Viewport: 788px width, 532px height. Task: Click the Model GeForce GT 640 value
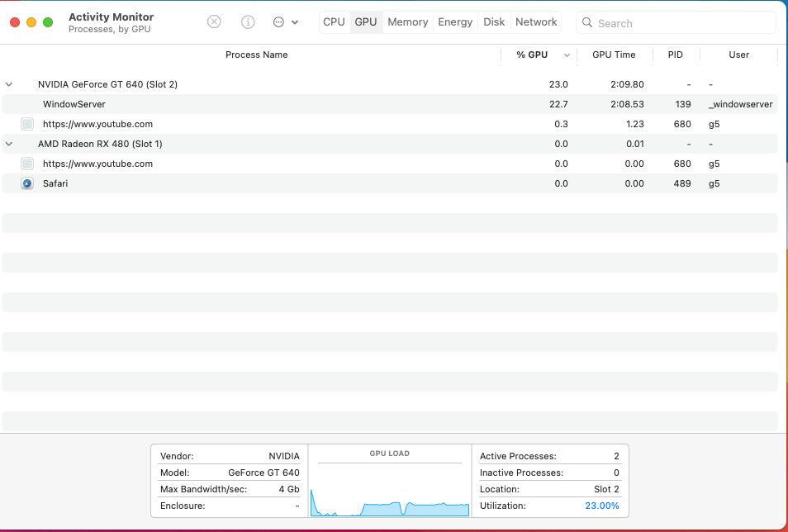(x=263, y=473)
